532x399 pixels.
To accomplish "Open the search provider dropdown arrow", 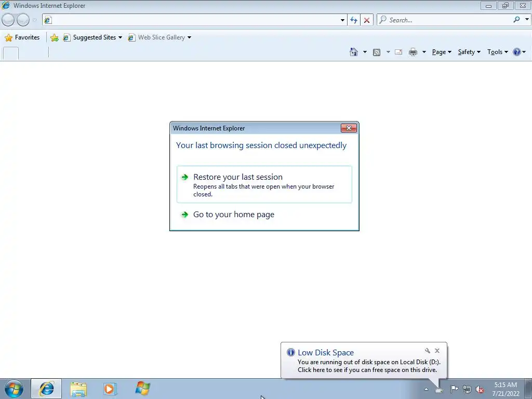I will (527, 20).
